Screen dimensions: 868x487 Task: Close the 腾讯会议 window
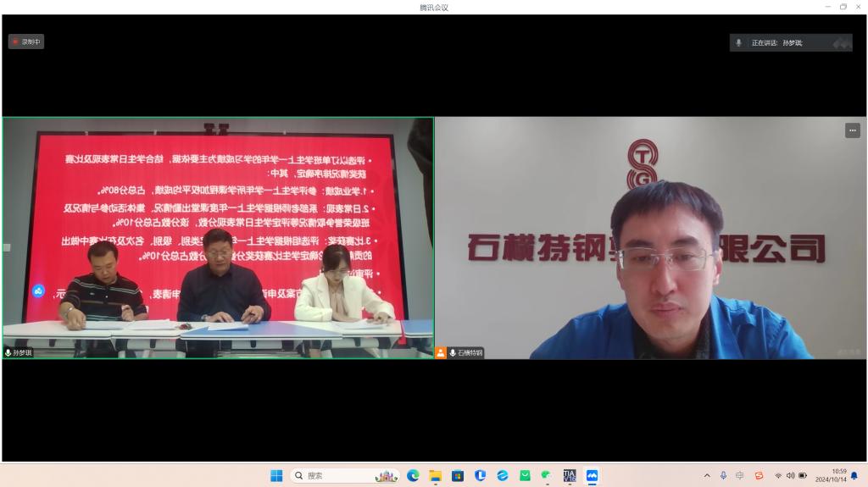point(859,7)
